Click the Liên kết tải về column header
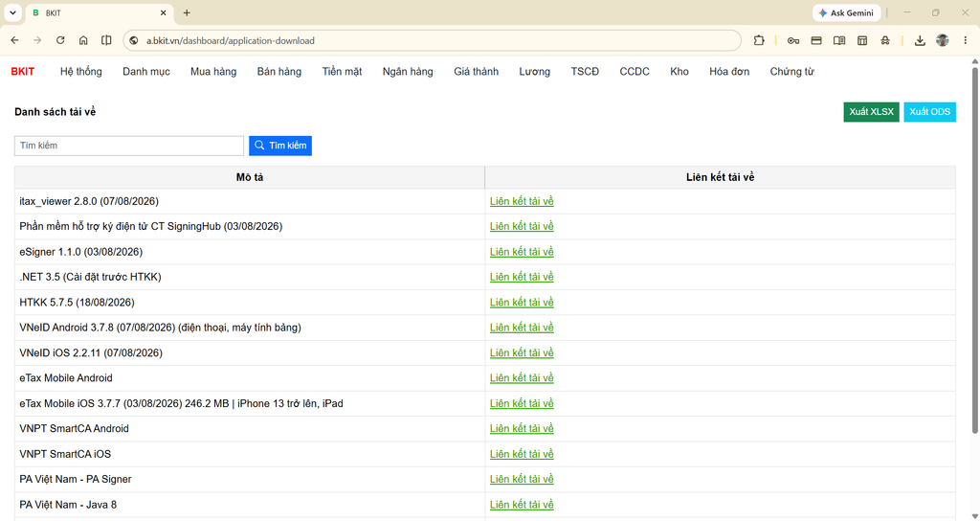Image resolution: width=980 pixels, height=521 pixels. (x=720, y=177)
